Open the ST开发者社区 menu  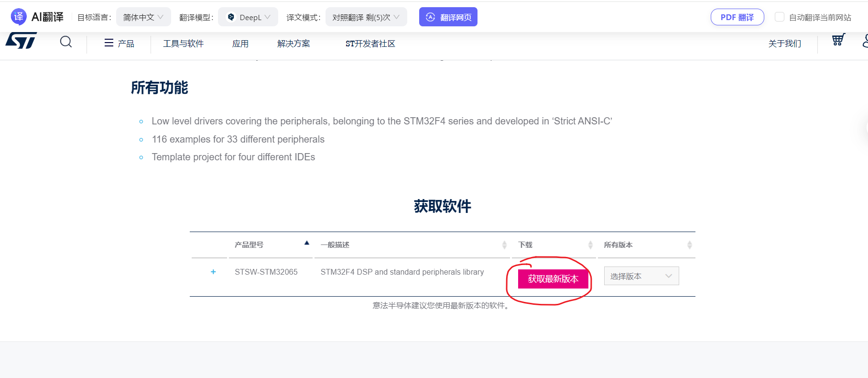tap(370, 44)
